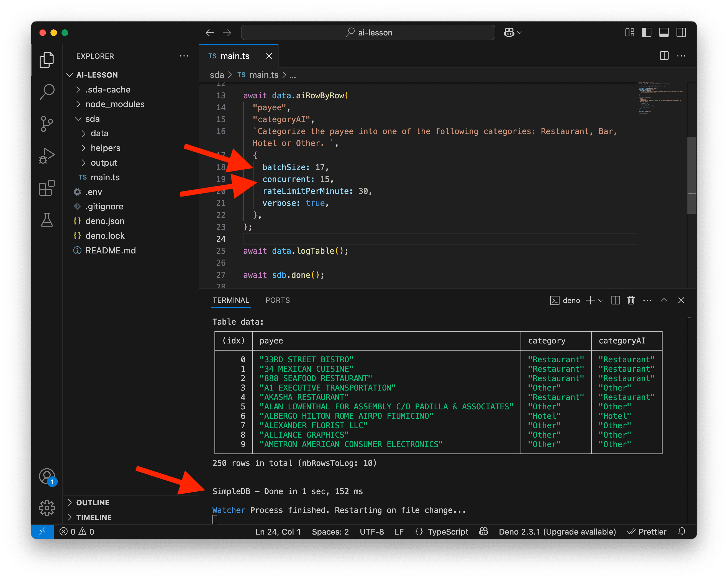Click sda in the breadcrumb path
The image size is (728, 580).
[217, 75]
